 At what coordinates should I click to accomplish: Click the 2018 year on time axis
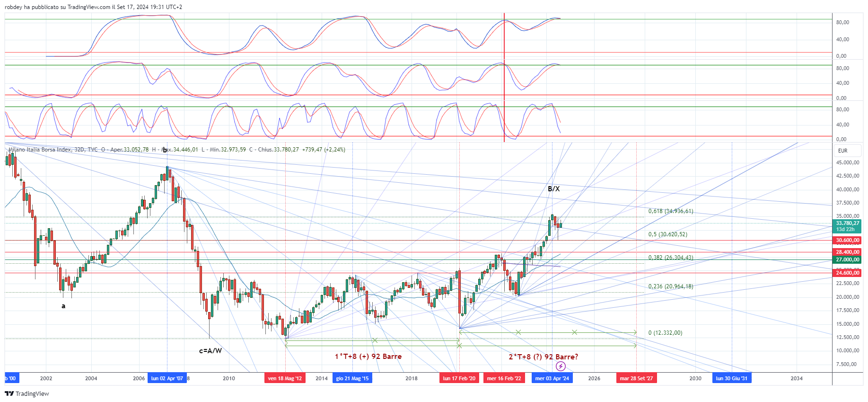(x=412, y=378)
